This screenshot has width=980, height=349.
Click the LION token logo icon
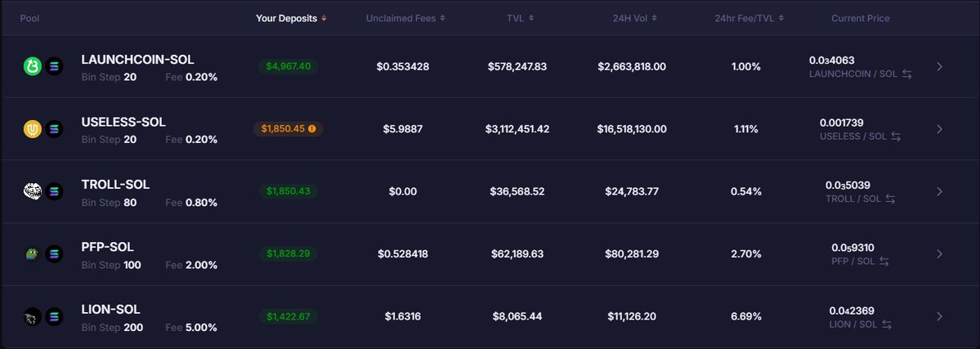point(32,316)
